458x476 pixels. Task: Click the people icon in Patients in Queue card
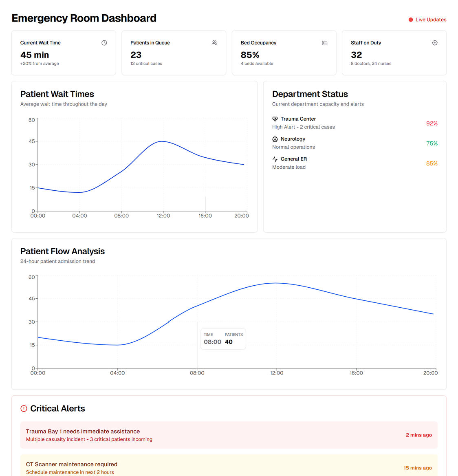pos(214,43)
